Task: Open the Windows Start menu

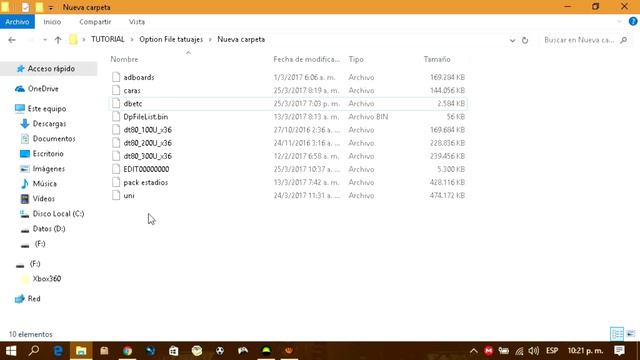Action: [x=11, y=351]
